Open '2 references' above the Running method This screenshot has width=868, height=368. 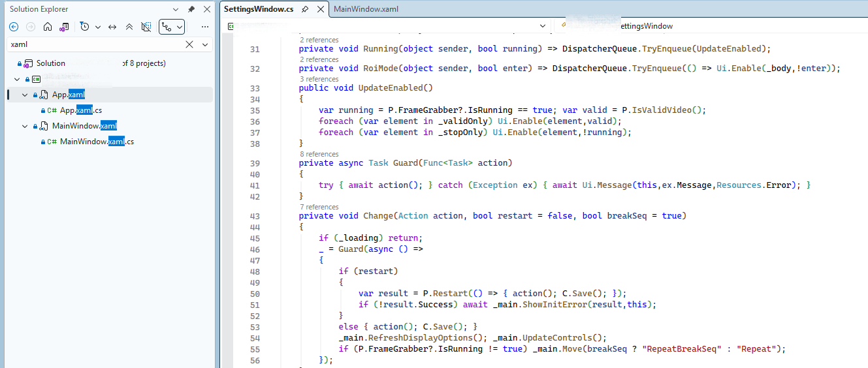point(319,40)
